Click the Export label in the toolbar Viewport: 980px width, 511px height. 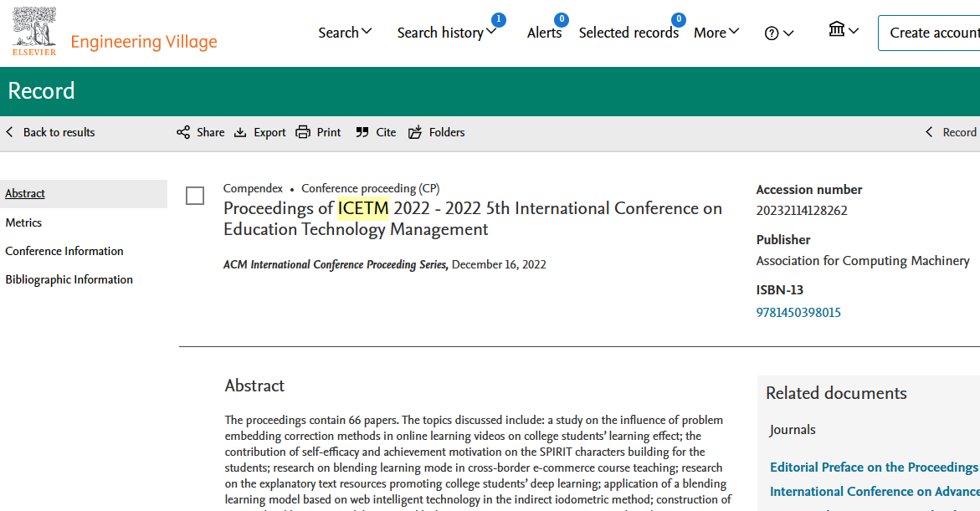point(269,133)
